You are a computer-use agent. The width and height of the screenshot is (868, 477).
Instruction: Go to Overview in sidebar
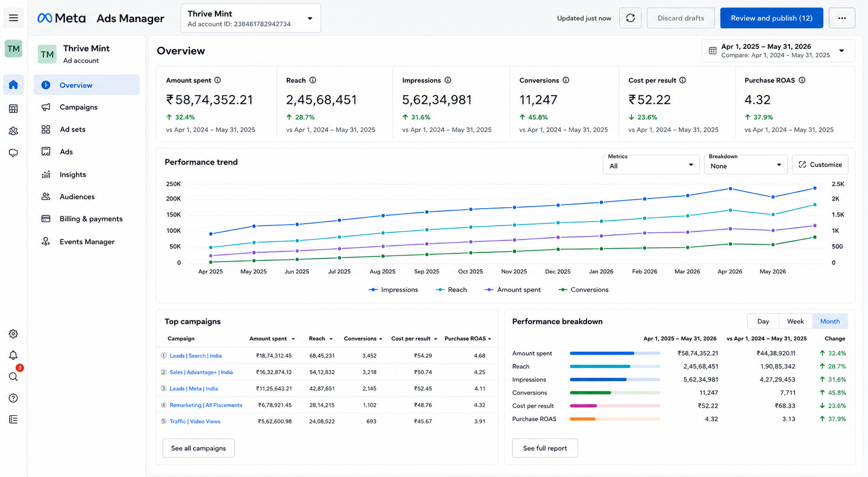click(x=87, y=85)
